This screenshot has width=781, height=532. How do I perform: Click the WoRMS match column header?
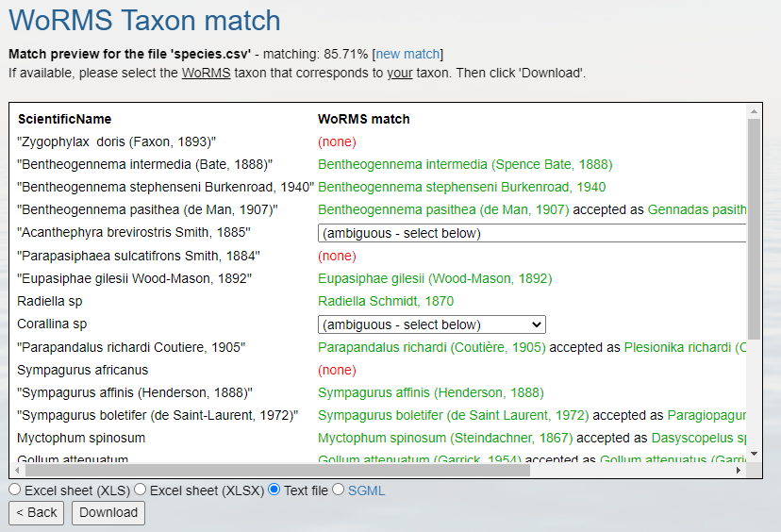pyautogui.click(x=363, y=119)
